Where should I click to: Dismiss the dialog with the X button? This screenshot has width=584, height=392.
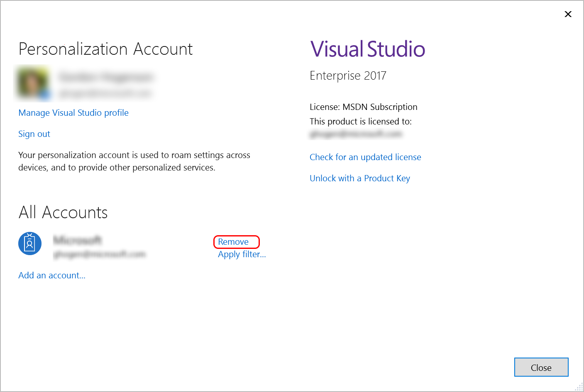pos(568,14)
